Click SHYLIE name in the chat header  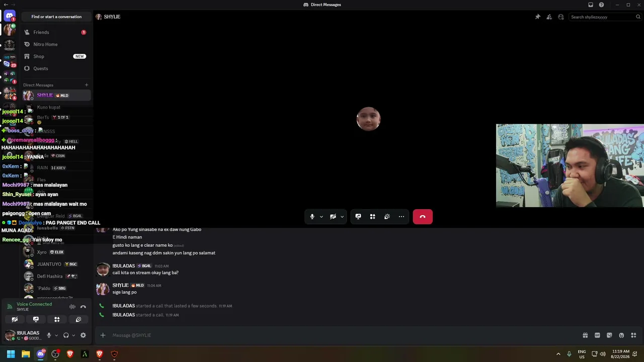[112, 17]
